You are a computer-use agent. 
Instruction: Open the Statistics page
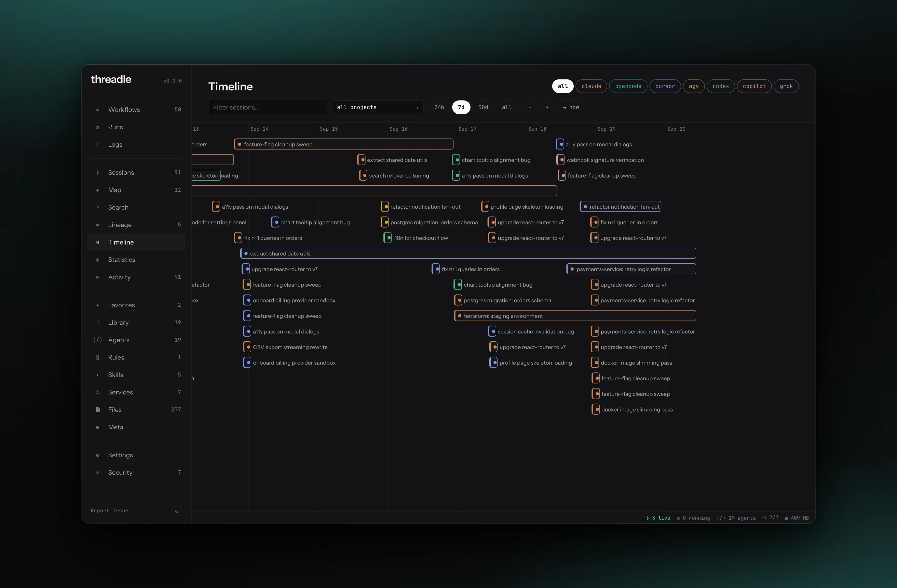136,260
